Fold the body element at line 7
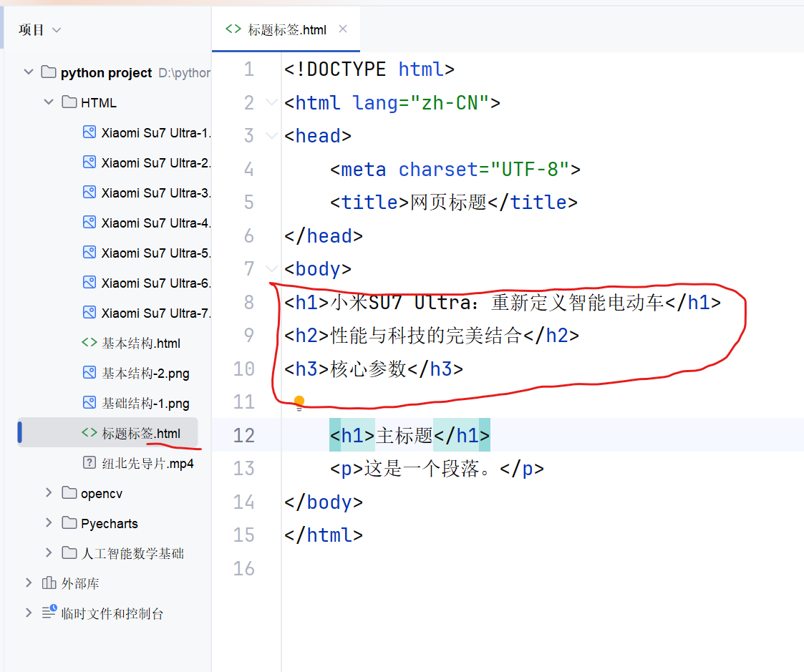The width and height of the screenshot is (804, 672). point(271,268)
